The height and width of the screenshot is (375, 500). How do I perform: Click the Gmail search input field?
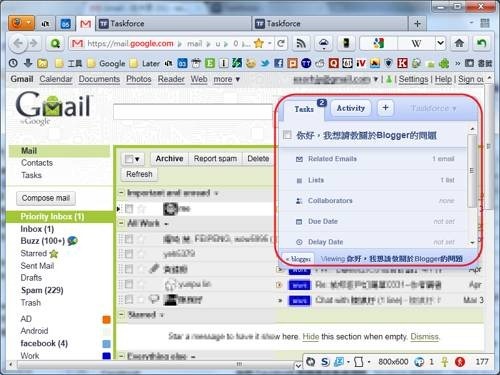193,112
